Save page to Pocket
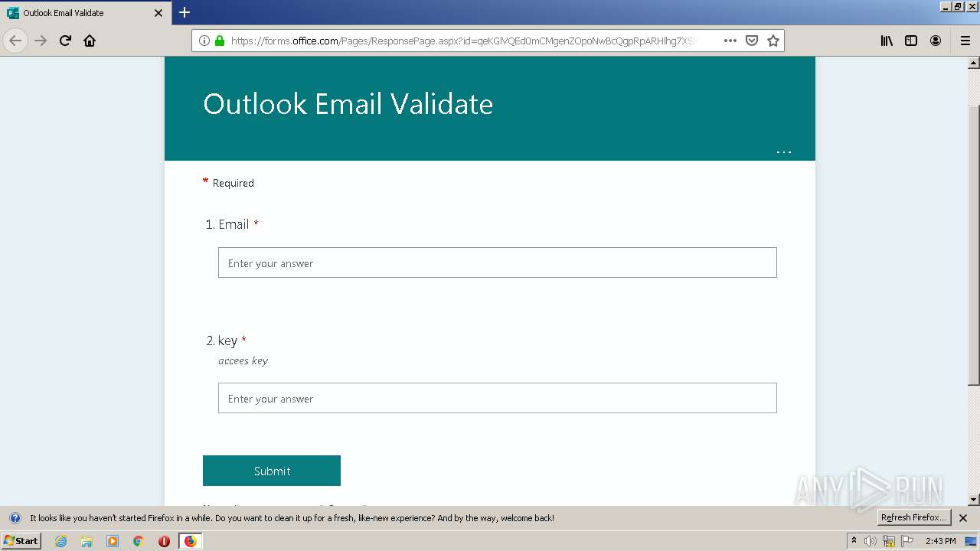The height and width of the screenshot is (551, 980). tap(752, 41)
